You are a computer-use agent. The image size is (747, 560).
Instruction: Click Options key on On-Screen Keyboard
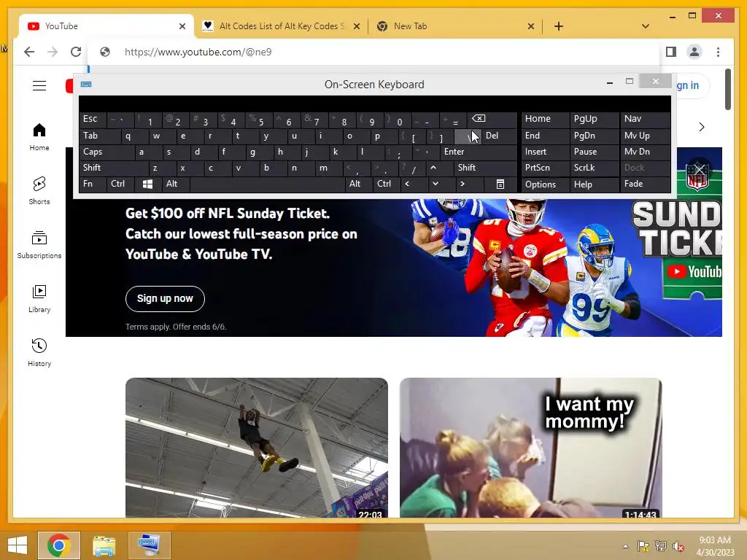point(545,184)
